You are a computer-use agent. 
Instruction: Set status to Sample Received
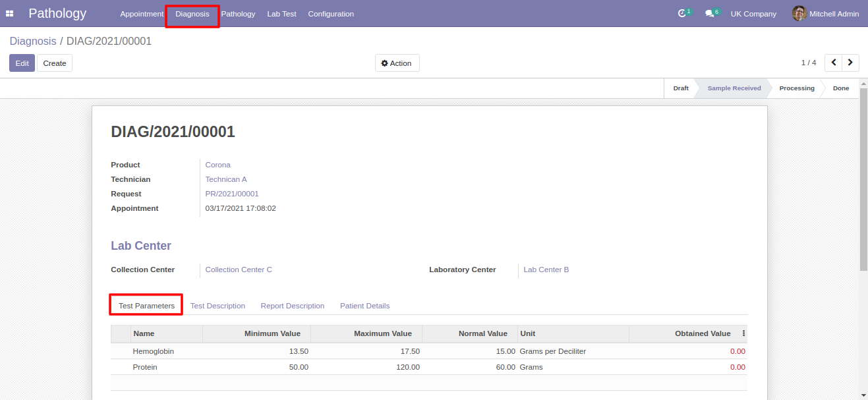coord(734,88)
